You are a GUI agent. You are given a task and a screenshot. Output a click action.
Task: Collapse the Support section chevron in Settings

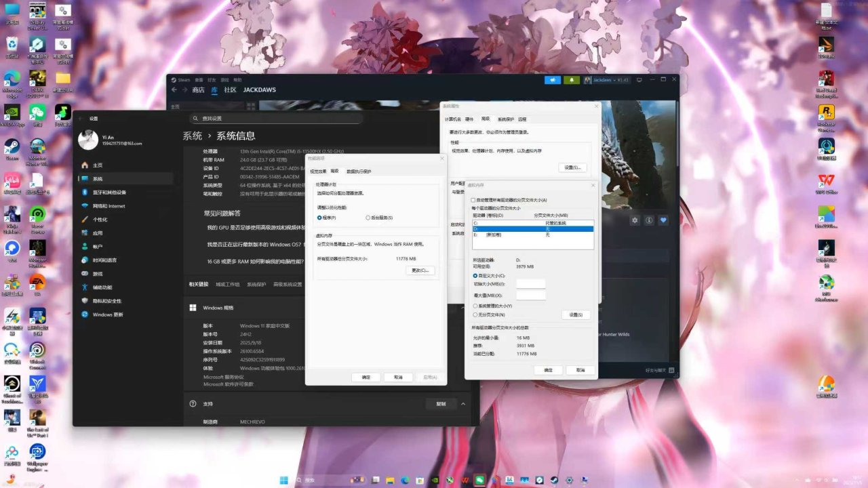tap(463, 404)
